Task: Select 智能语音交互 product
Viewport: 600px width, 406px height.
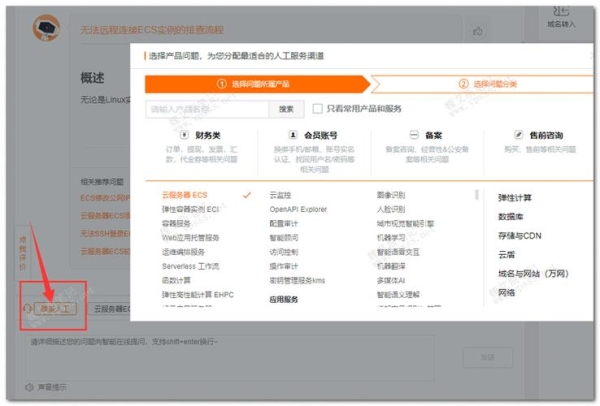Action: click(398, 252)
